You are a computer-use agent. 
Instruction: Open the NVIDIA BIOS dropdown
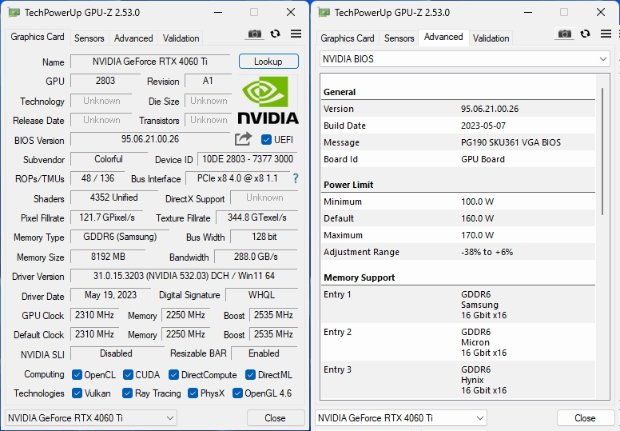(x=465, y=59)
